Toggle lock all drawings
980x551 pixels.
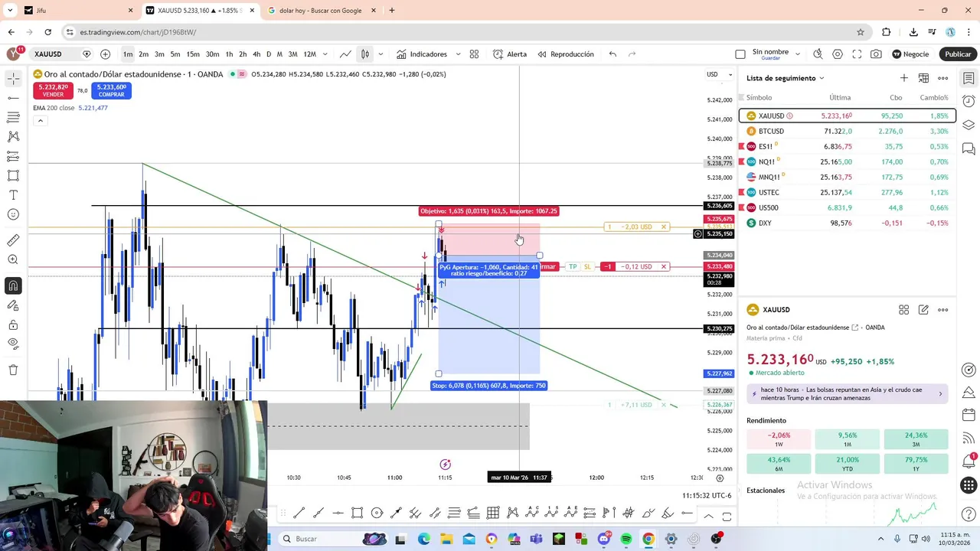13,324
